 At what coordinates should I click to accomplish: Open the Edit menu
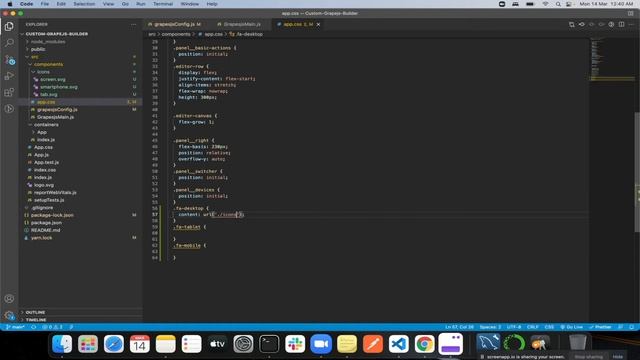pos(61,4)
